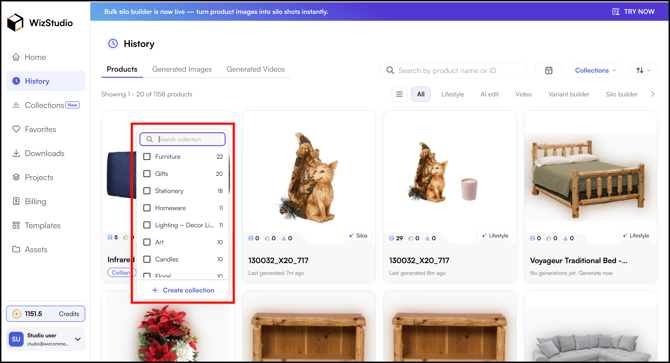Expand the Studio user account menu

click(x=78, y=339)
